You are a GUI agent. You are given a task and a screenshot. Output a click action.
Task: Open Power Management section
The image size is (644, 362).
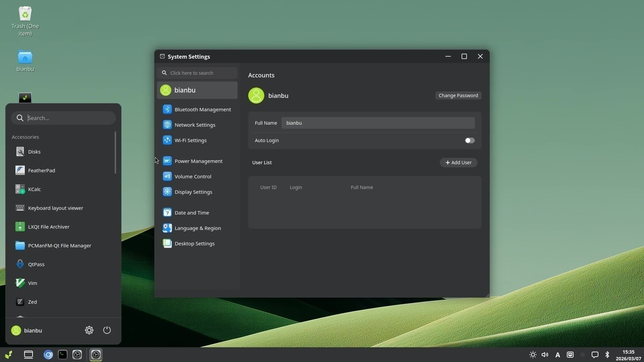pyautogui.click(x=197, y=161)
